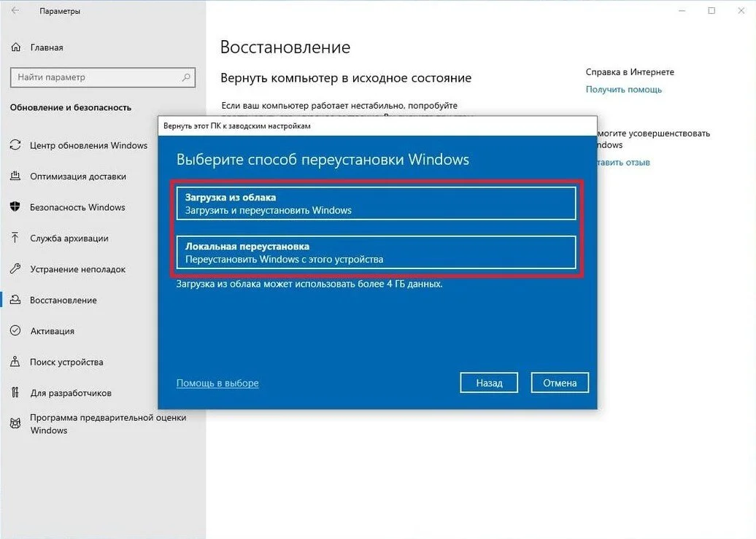The width and height of the screenshot is (756, 539).
Task: Click the Insider program cat icon
Action: click(x=15, y=424)
